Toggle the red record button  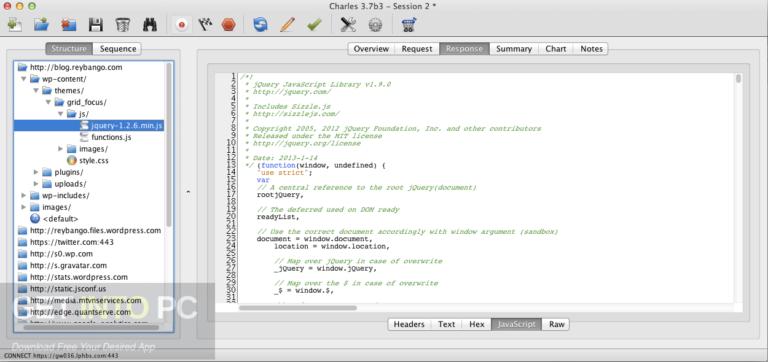point(182,24)
